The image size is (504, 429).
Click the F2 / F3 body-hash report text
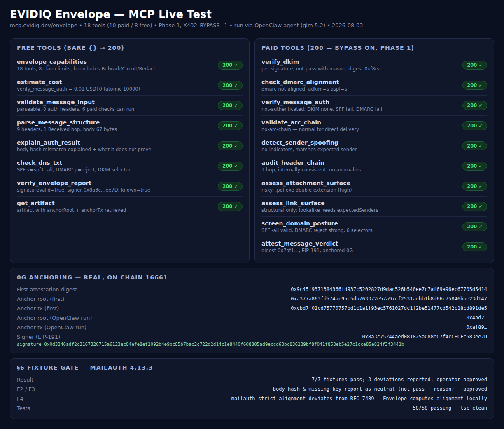[380, 389]
